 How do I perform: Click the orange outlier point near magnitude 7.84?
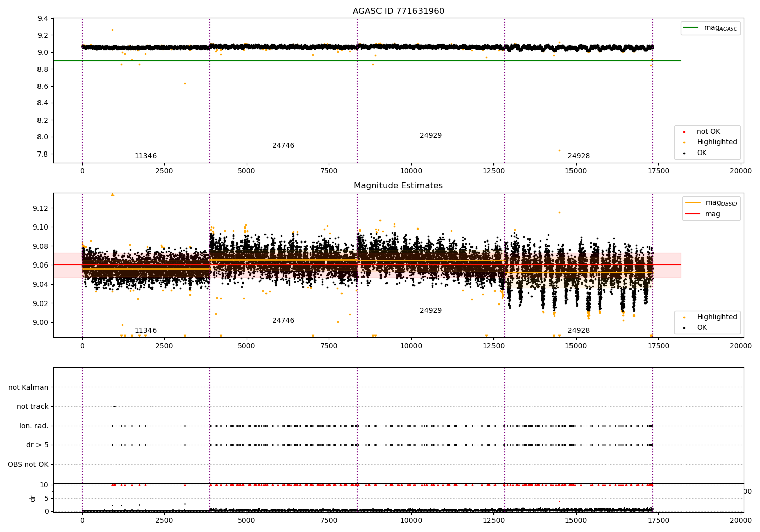pyautogui.click(x=559, y=150)
